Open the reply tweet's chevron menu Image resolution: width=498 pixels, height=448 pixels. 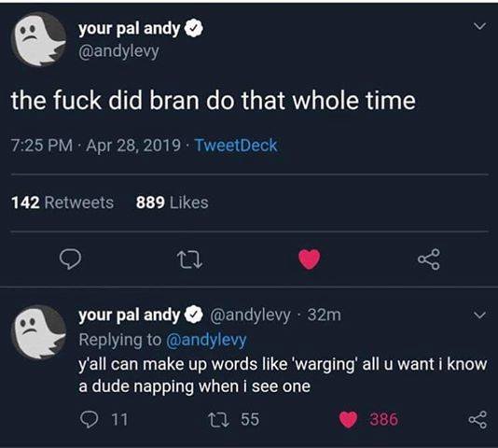coord(479,315)
